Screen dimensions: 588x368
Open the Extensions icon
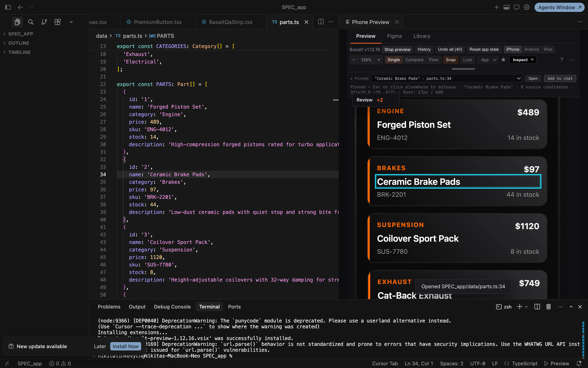58,22
